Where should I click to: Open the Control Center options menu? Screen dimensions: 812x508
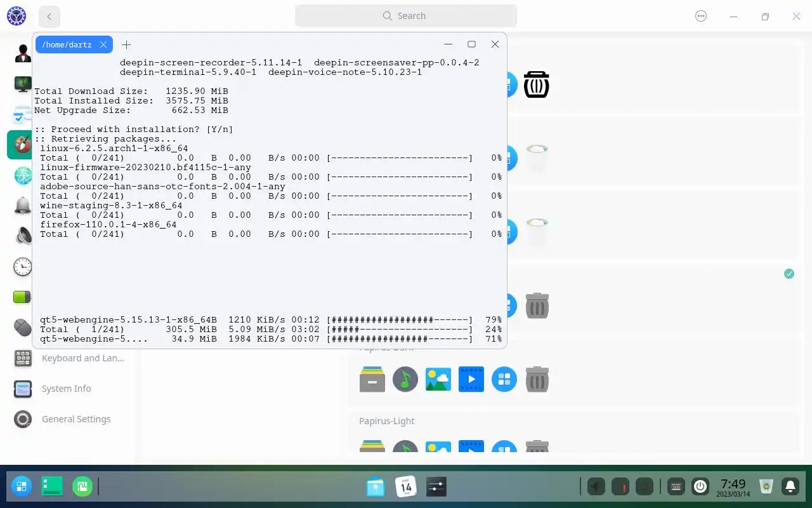tap(701, 17)
